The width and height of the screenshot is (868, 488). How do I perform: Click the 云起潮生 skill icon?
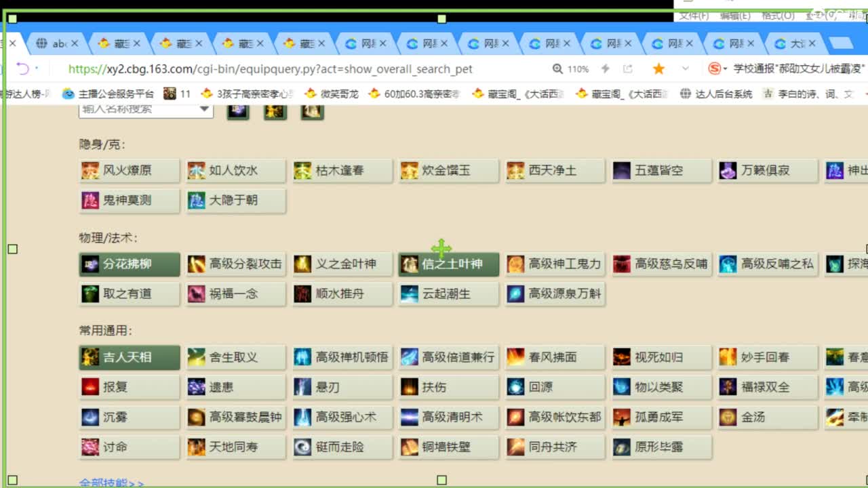point(409,294)
